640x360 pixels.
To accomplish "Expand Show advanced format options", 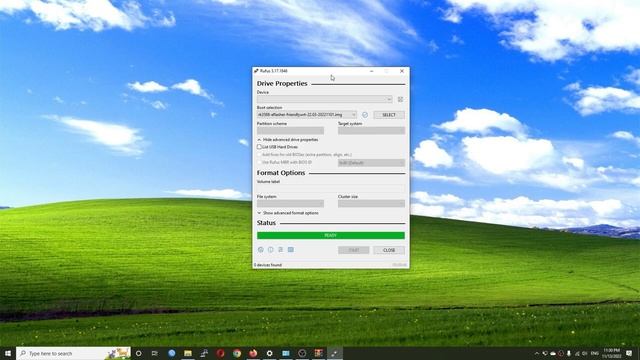I will pos(288,213).
